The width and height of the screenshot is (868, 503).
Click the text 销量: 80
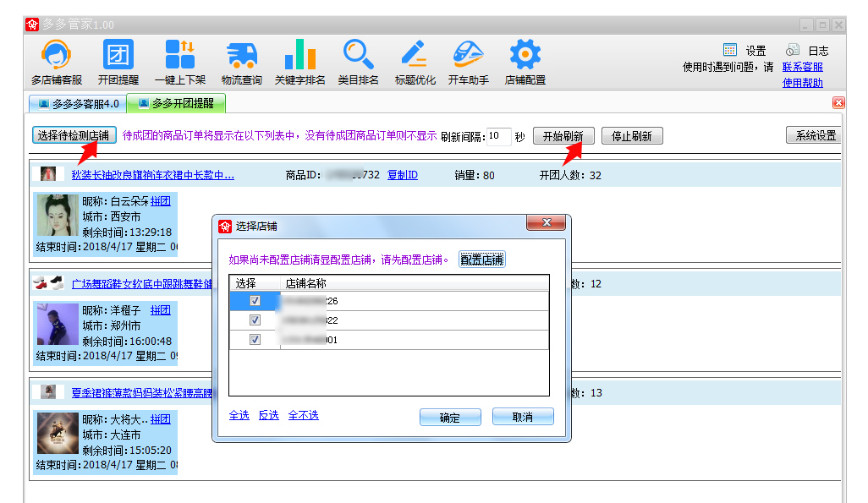tap(475, 175)
